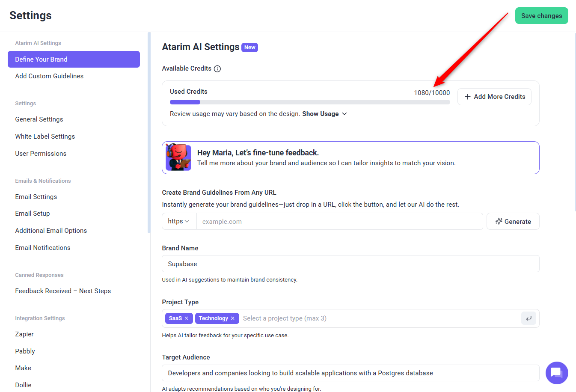The image size is (576, 392).
Task: Go to General Settings
Action: [x=39, y=119]
